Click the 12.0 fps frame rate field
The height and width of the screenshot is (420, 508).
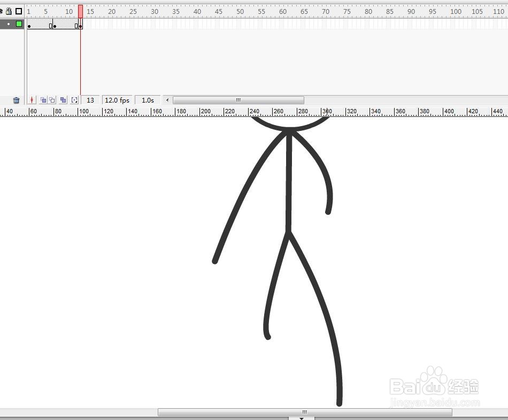tap(117, 100)
